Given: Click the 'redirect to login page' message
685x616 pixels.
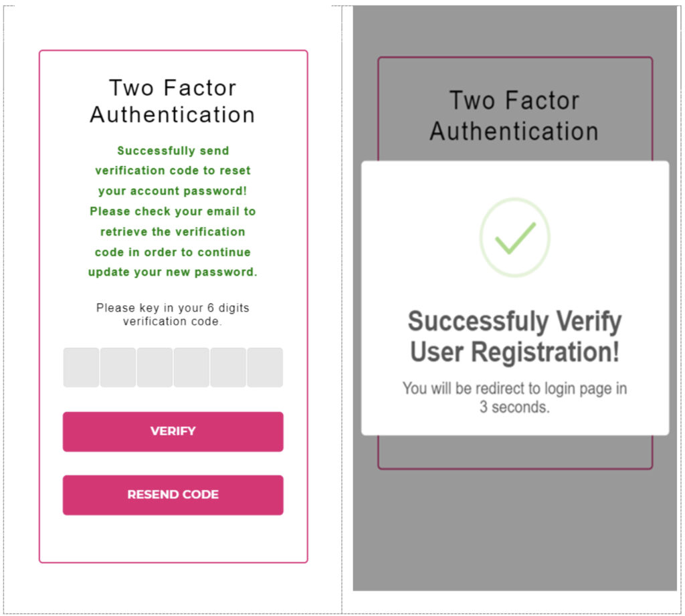Looking at the screenshot, I should click(x=514, y=397).
